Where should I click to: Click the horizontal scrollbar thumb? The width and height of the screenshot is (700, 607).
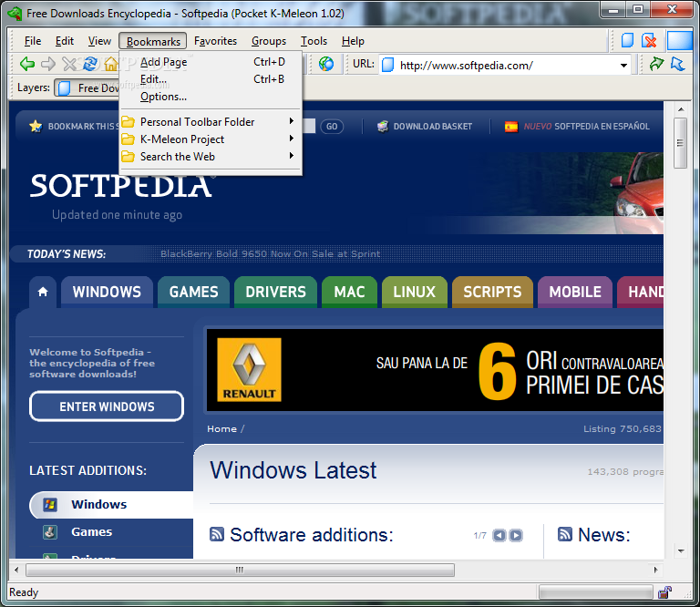[241, 570]
